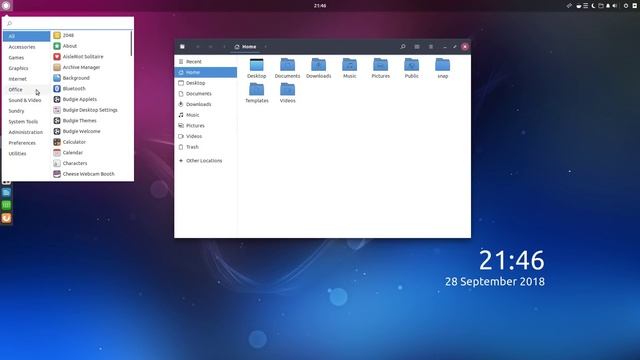
Task: Click the orange dock icon on the left
Action: click(x=6, y=218)
